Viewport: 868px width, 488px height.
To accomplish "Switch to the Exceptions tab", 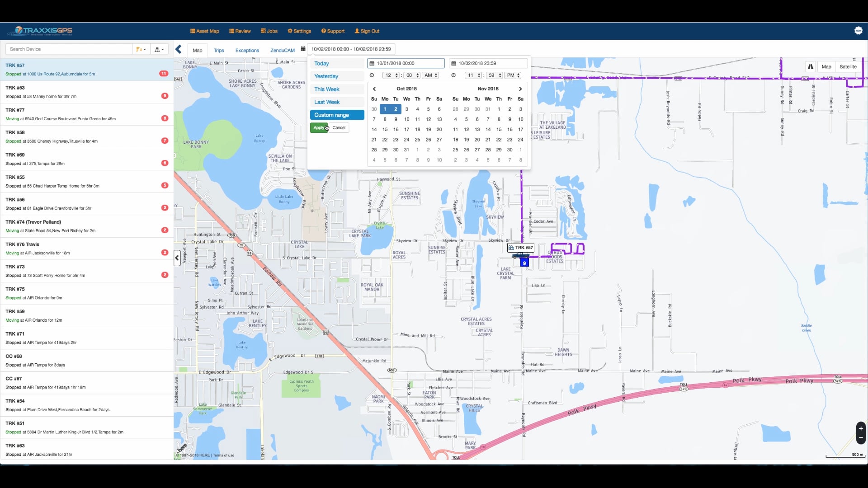I will 247,50.
